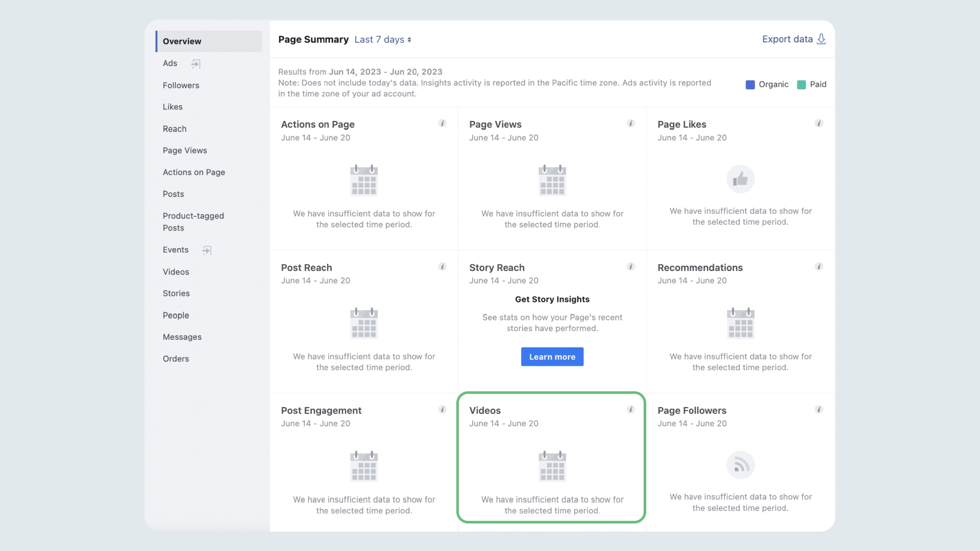Click the Page Followers info icon
Screen dimensions: 980x551
coord(819,409)
